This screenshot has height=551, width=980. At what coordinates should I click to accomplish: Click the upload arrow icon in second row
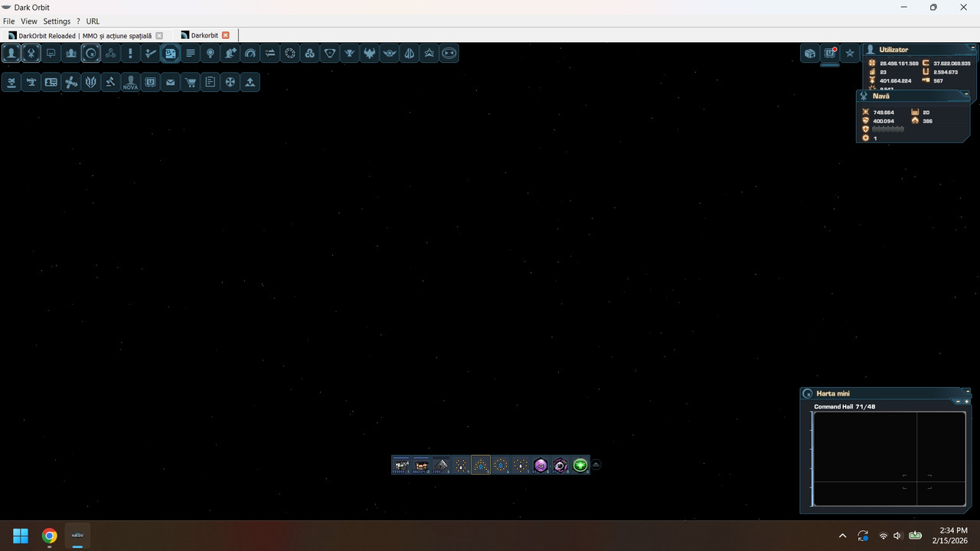(250, 82)
